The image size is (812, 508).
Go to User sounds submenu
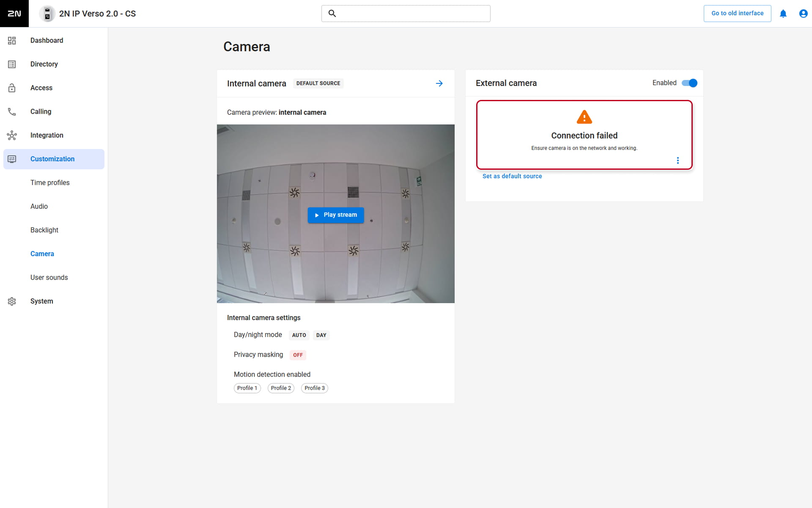(x=49, y=278)
